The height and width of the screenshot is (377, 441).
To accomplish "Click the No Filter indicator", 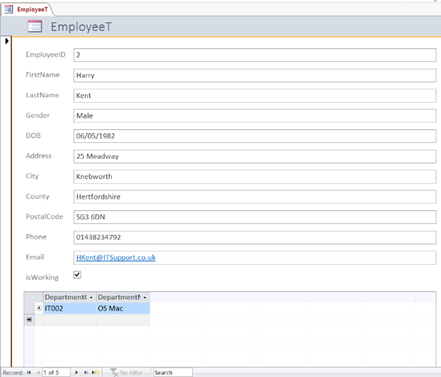I will [127, 372].
